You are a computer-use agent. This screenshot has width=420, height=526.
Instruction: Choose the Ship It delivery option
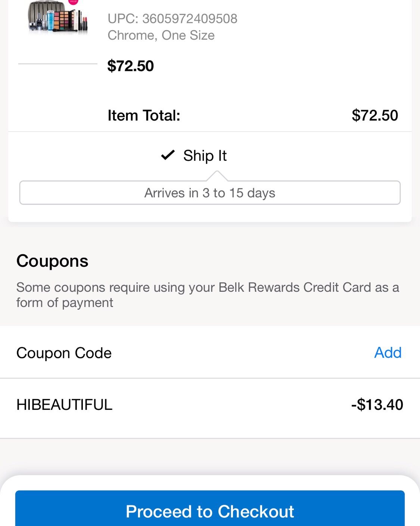(194, 155)
